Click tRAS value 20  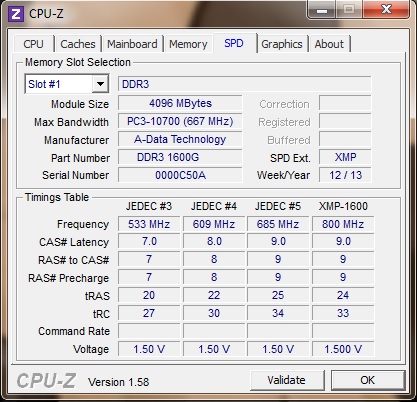(x=149, y=295)
